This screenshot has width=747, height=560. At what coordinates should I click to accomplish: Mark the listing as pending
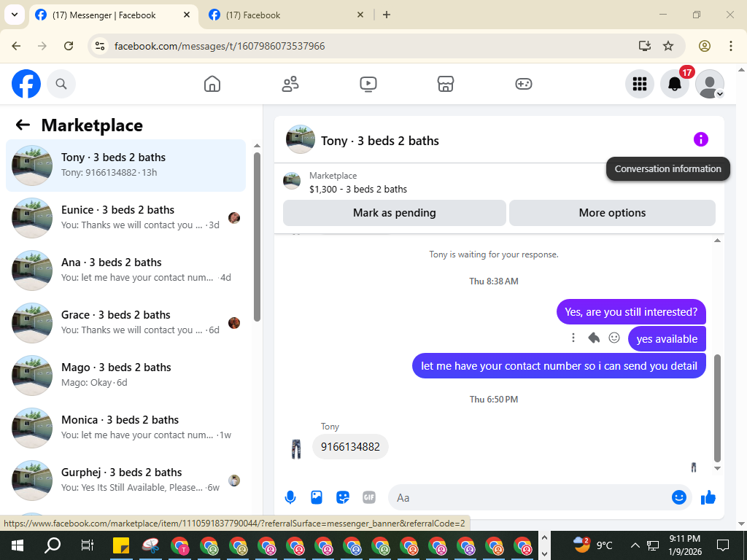395,213
